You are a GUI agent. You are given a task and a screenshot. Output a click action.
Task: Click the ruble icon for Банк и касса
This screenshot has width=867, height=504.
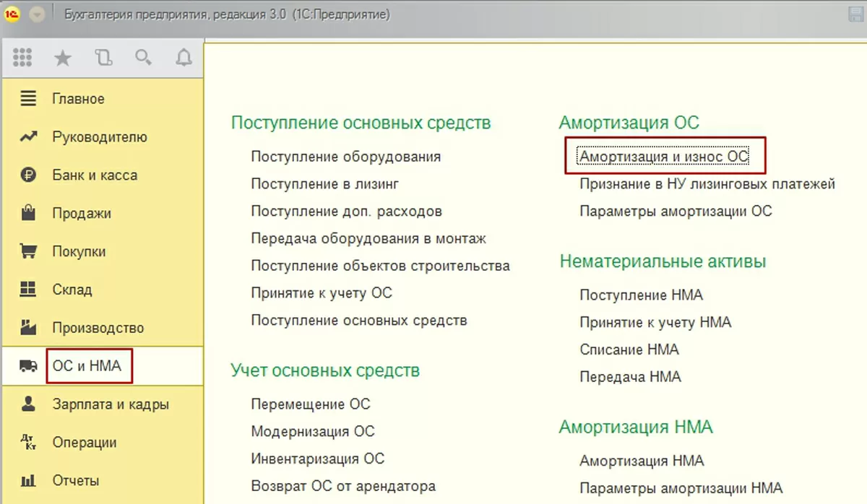point(27,175)
